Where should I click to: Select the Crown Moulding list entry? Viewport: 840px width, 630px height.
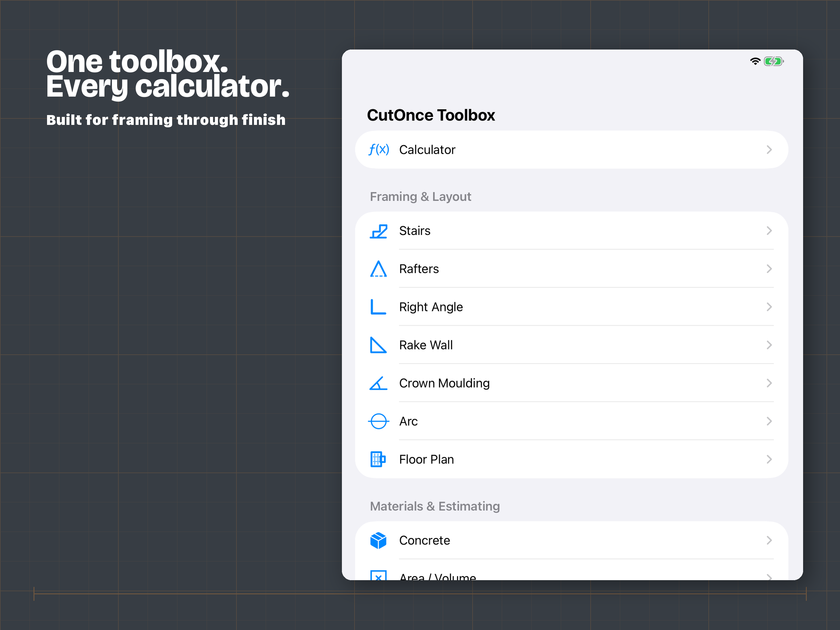[x=572, y=383]
